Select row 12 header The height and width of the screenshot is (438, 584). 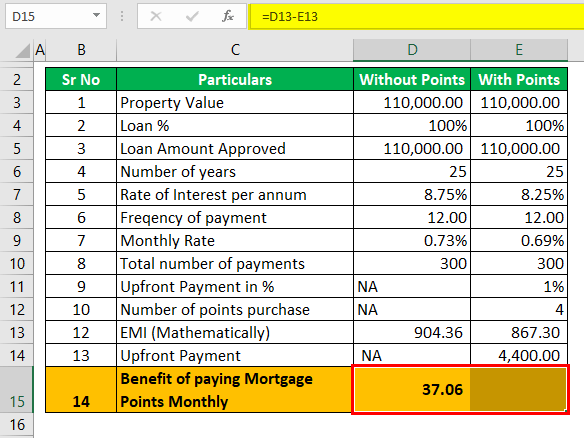point(17,310)
